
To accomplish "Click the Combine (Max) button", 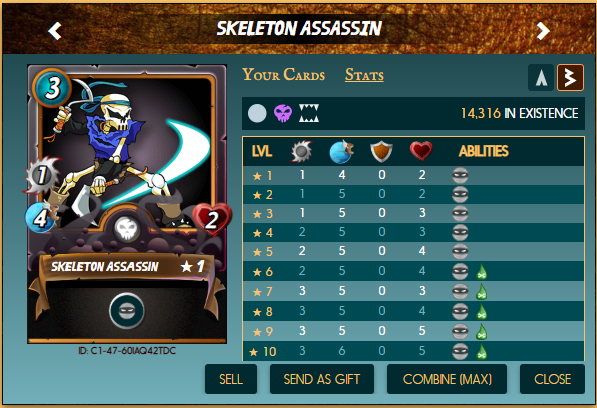I will [x=447, y=379].
